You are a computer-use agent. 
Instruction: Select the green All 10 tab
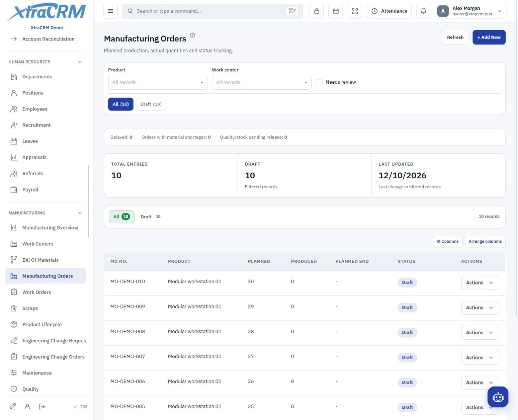coord(122,217)
